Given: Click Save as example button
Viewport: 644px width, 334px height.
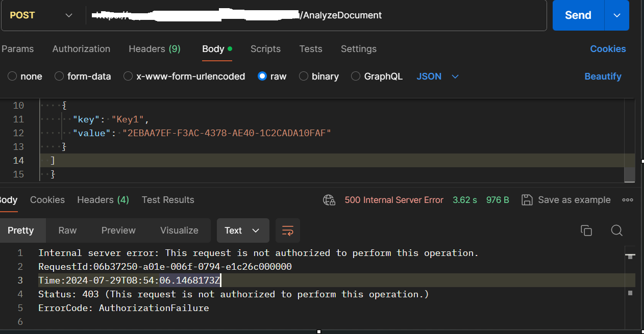Looking at the screenshot, I should coord(566,200).
